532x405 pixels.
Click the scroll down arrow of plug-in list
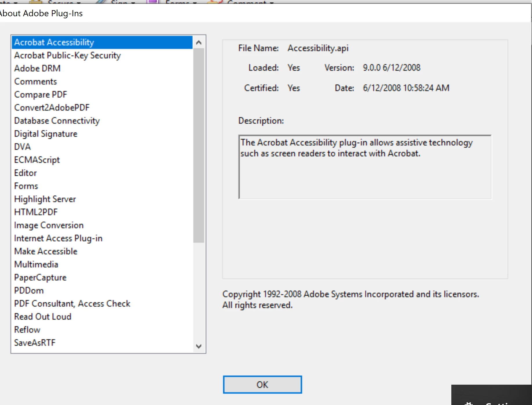[199, 346]
